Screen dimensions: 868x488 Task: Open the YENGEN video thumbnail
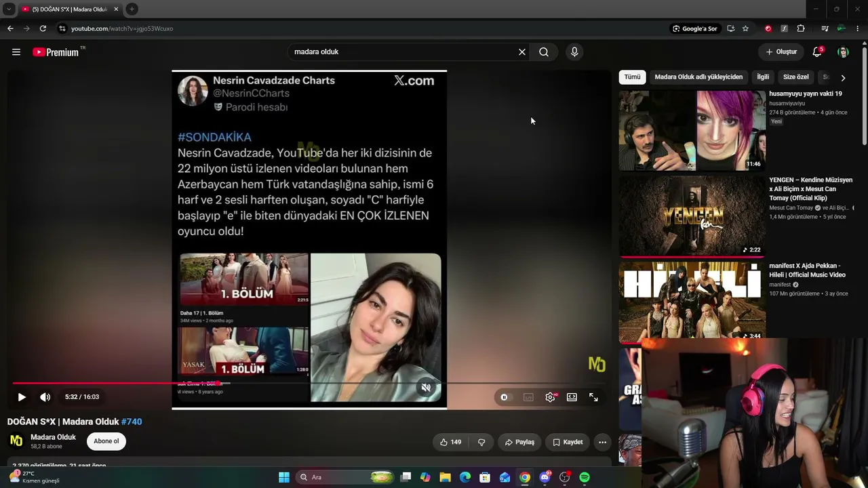tap(692, 216)
